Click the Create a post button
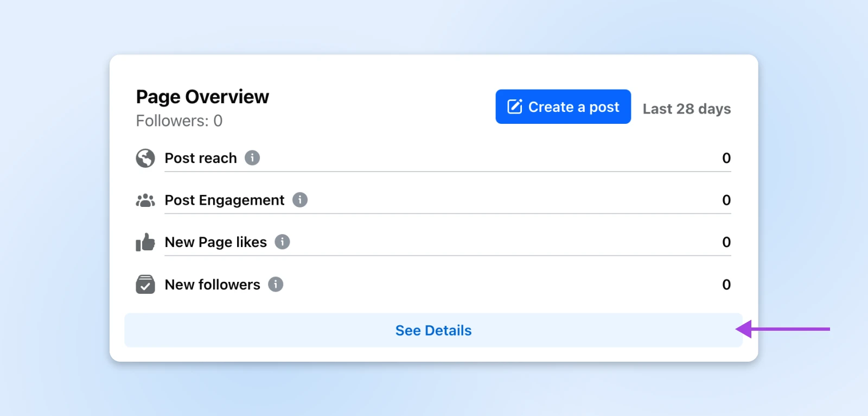Image resolution: width=868 pixels, height=416 pixels. pos(563,106)
